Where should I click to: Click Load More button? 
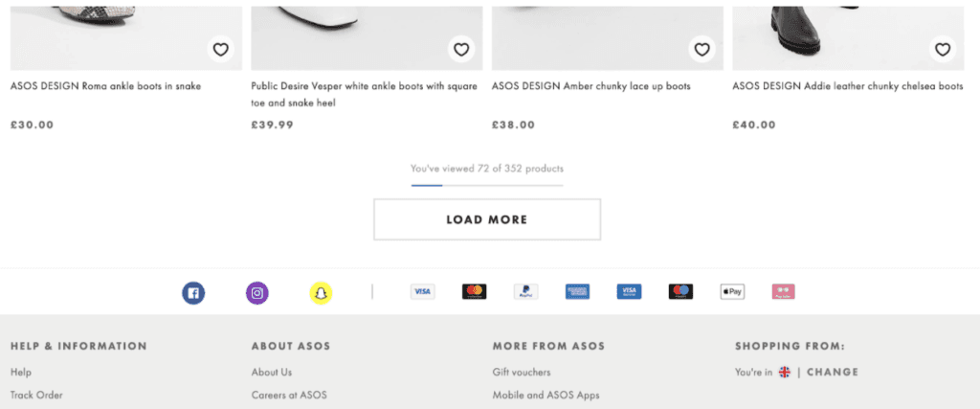tap(486, 219)
